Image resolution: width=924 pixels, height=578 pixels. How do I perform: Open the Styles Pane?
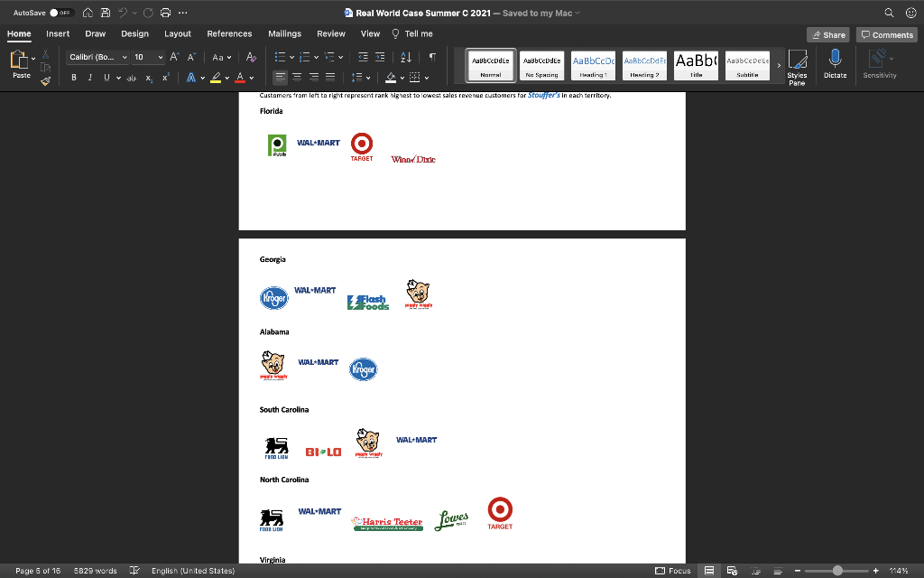(x=797, y=65)
